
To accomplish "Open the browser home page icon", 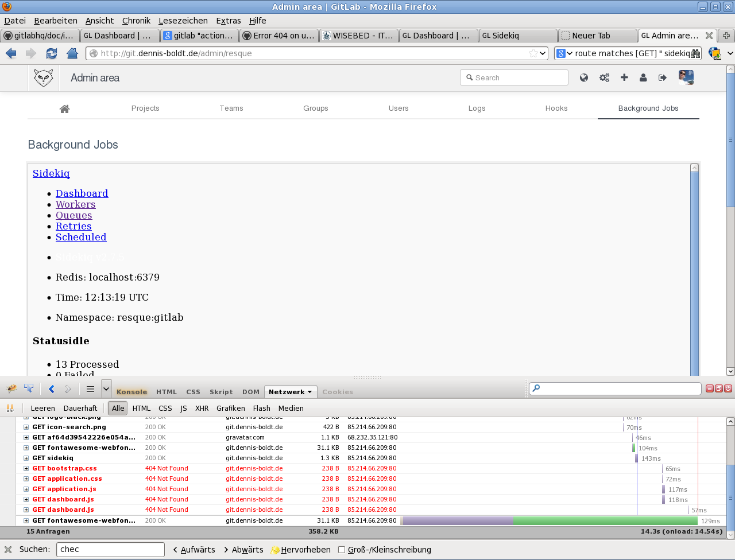I will 72,53.
